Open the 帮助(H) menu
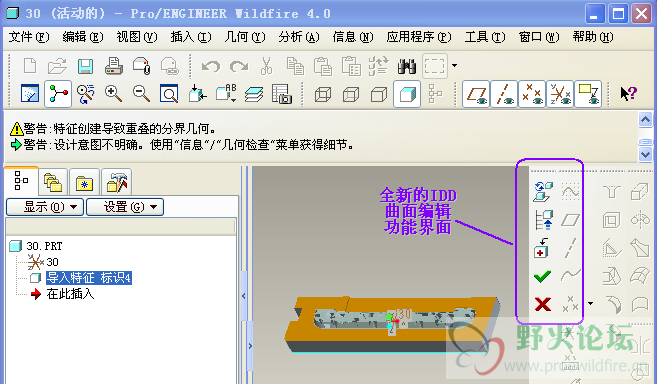Screen dimensions: 657x384 coord(593,37)
